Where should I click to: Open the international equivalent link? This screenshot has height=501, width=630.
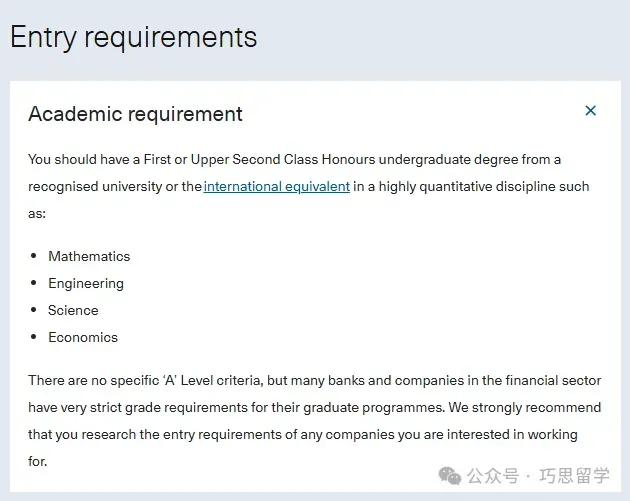277,187
